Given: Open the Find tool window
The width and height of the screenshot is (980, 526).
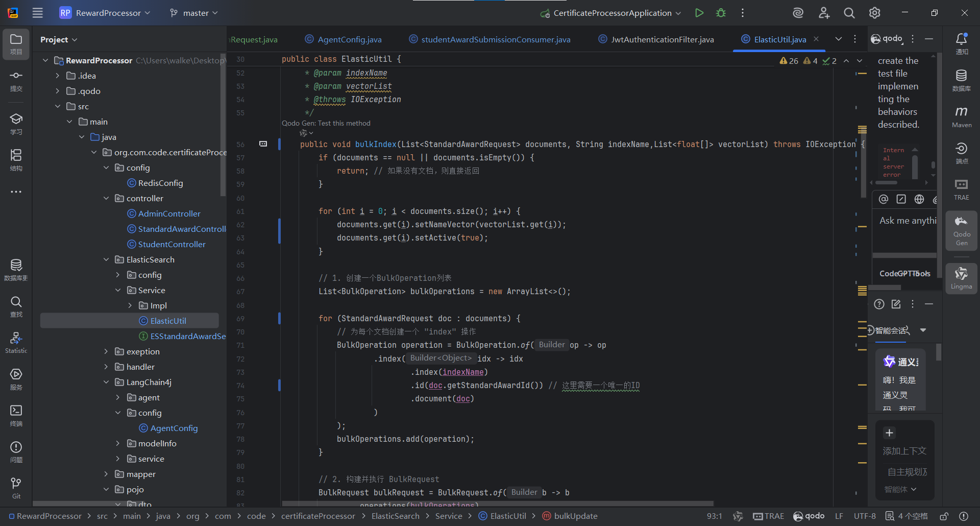Looking at the screenshot, I should coord(16,306).
